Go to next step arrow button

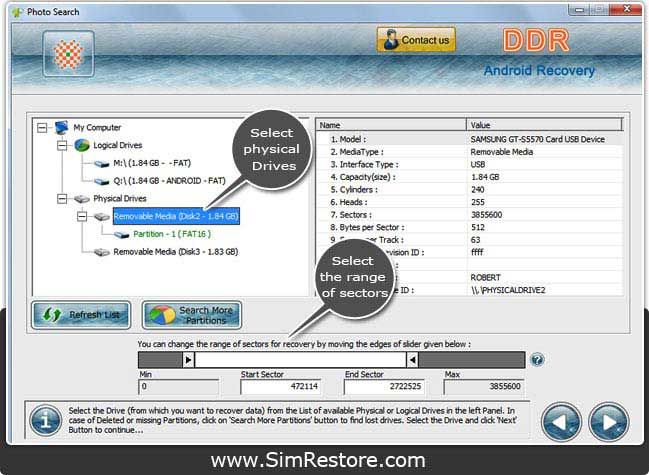tap(608, 422)
